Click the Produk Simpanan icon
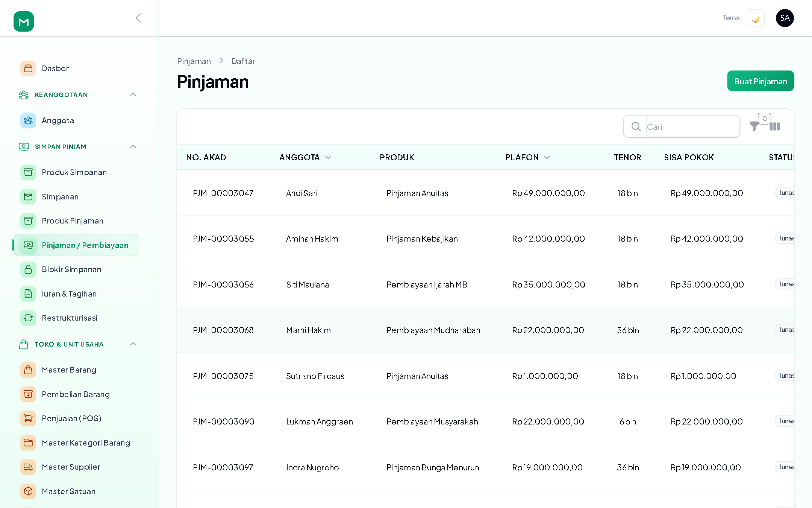The image size is (812, 508). coord(28,172)
